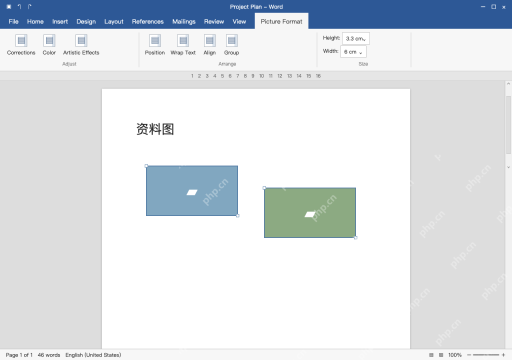
Task: Switch to the References tab
Action: point(148,22)
